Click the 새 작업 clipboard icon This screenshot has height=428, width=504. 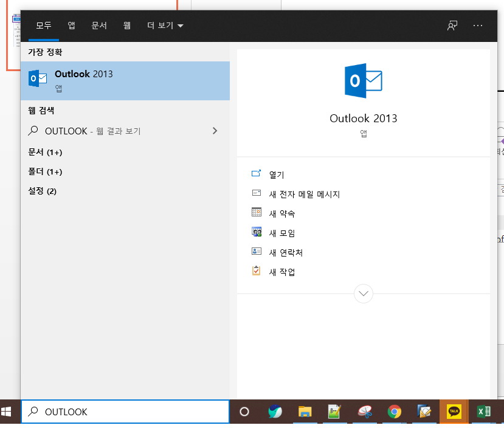pos(256,271)
